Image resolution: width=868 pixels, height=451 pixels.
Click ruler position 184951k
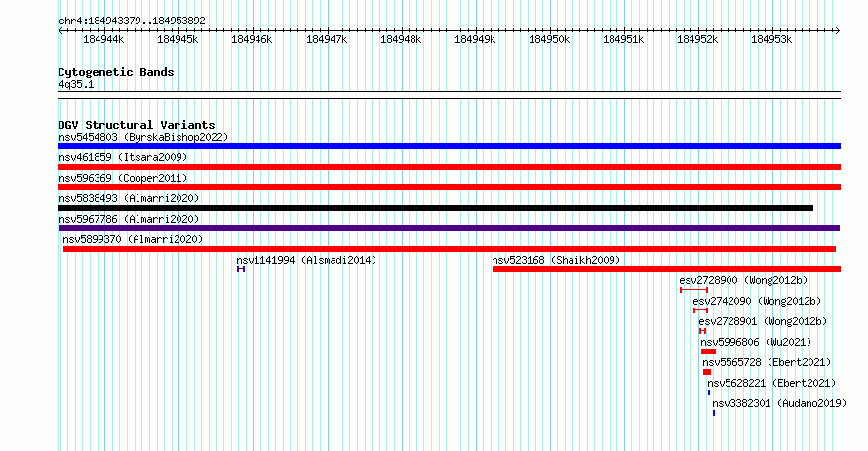coord(624,39)
